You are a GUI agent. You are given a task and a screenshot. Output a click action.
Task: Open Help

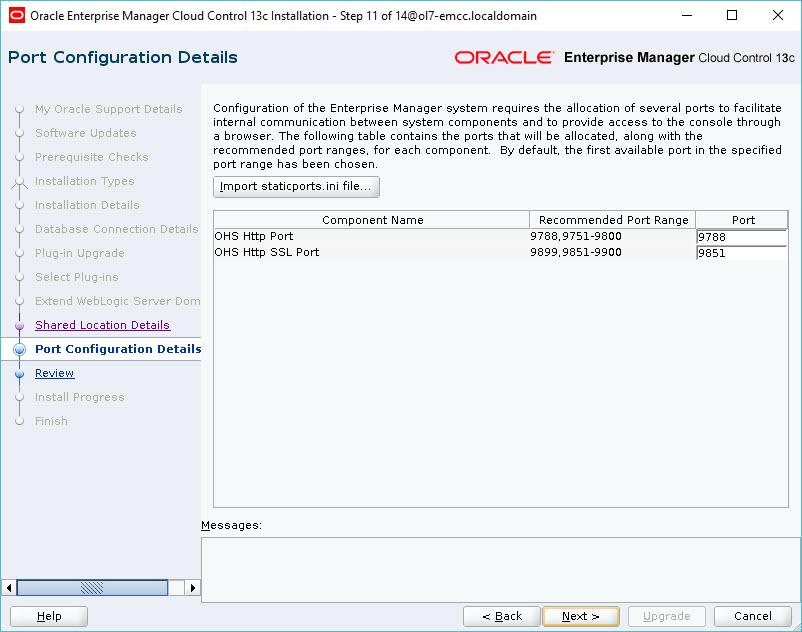[x=49, y=616]
